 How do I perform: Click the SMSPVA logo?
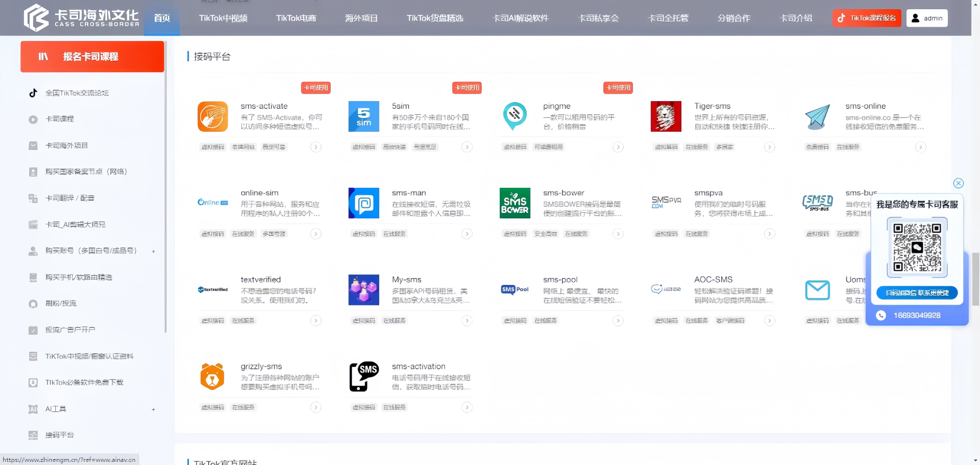(x=666, y=202)
